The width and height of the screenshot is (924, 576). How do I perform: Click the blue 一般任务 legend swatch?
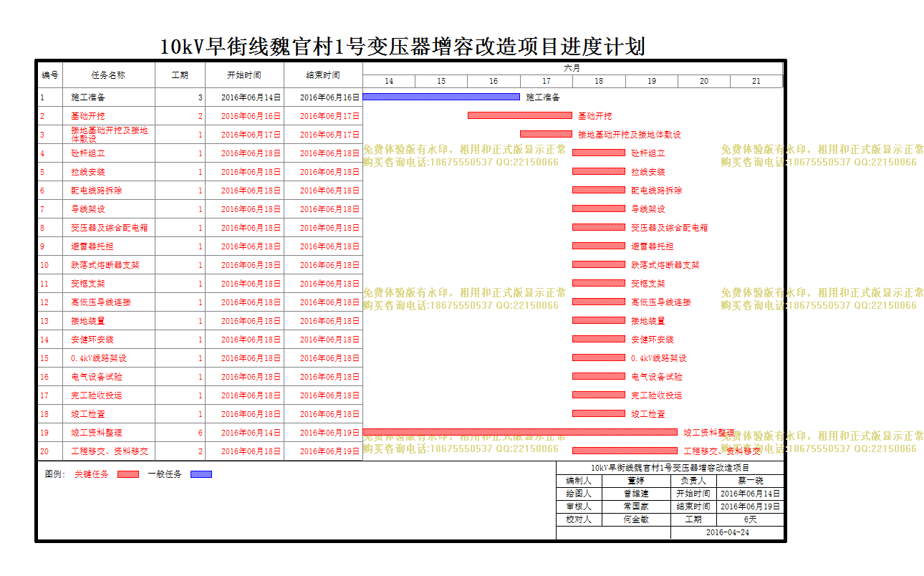[201, 474]
